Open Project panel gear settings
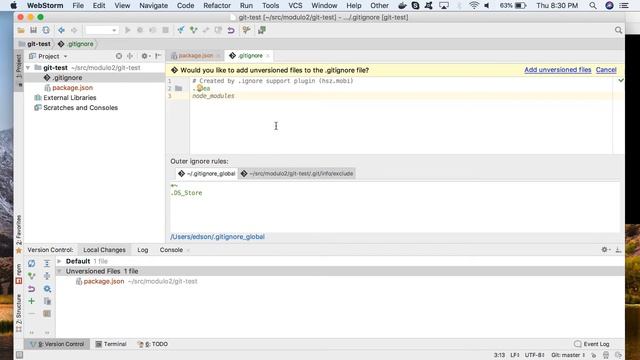Viewport: 640px width, 360px height. click(x=145, y=56)
